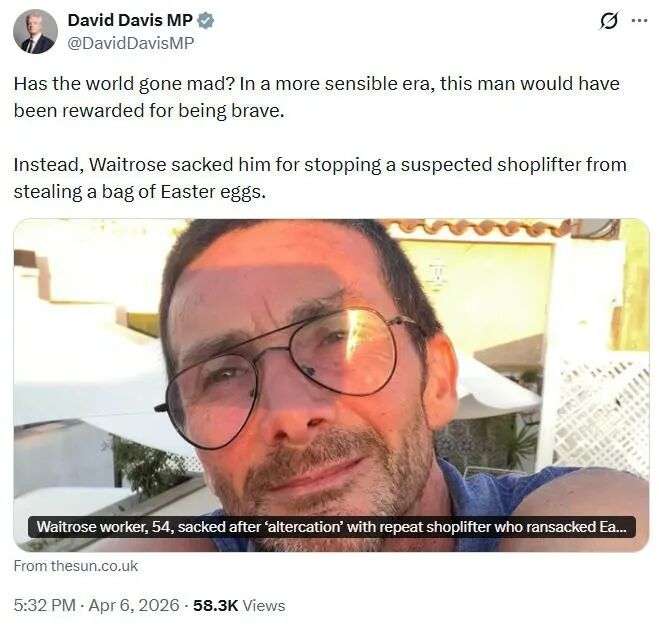This screenshot has width=659, height=626.
Task: Open David Davis MP's profile avatar
Action: 35,32
